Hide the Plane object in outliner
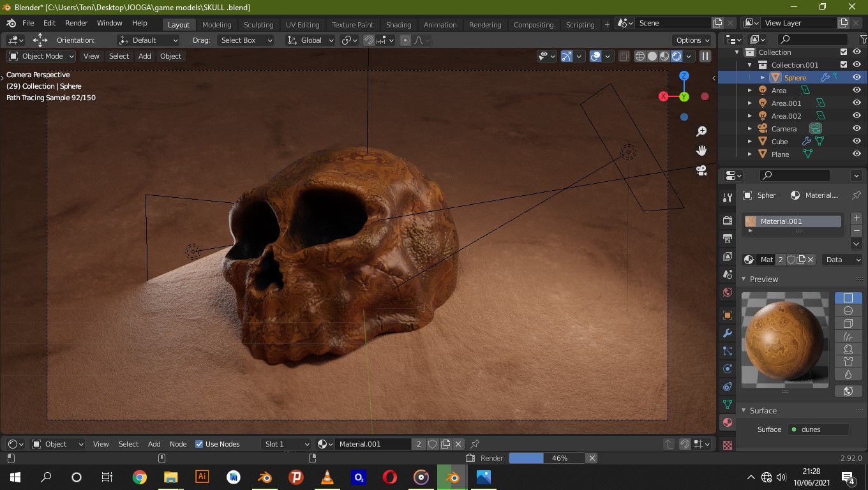The image size is (868, 490). [857, 154]
